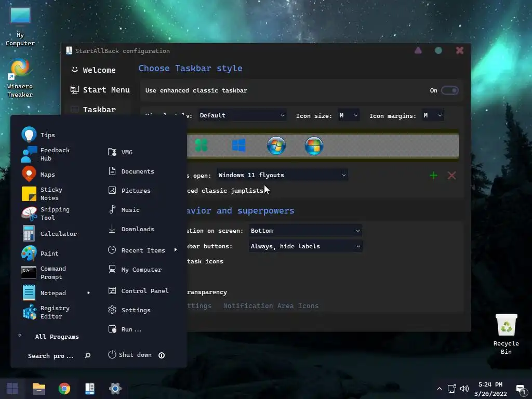Image resolution: width=532 pixels, height=399 pixels.
Task: Open Notification Area Icons link
Action: click(x=271, y=305)
